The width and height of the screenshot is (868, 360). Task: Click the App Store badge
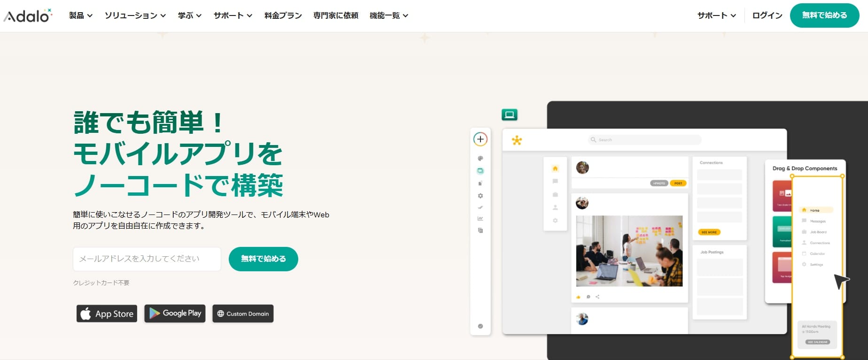pos(107,314)
